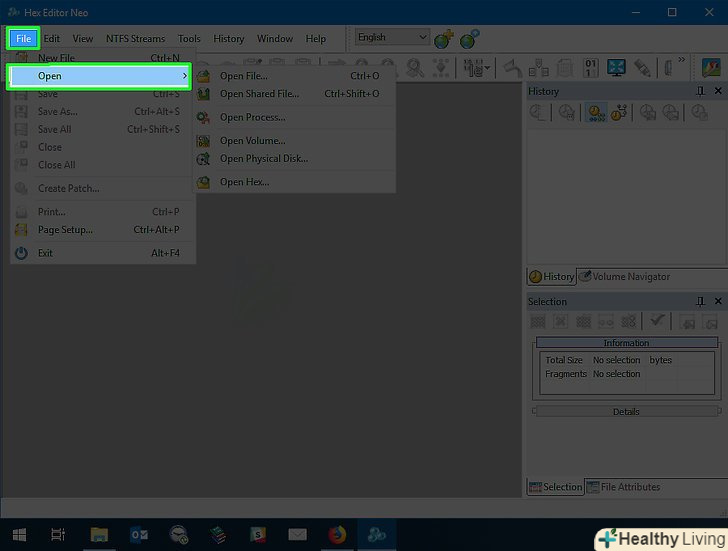
Task: Open the Help menu
Action: click(x=315, y=39)
